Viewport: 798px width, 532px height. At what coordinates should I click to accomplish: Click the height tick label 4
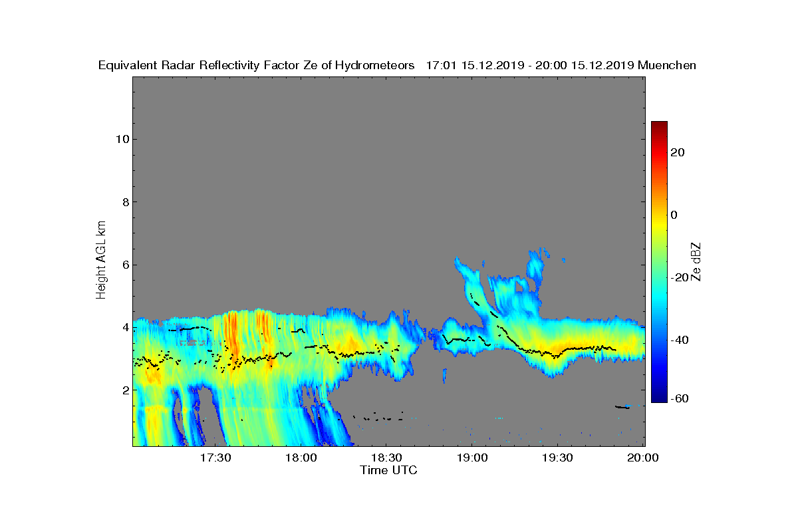click(124, 327)
